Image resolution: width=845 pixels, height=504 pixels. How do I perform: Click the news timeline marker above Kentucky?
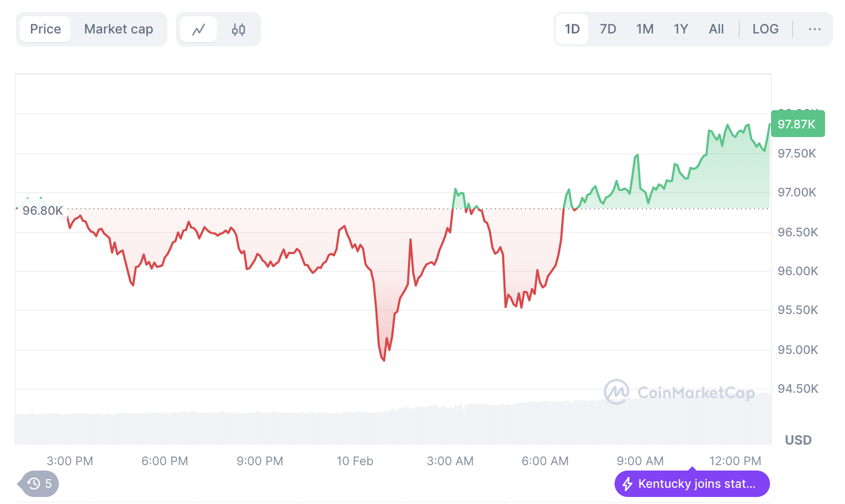point(692,468)
